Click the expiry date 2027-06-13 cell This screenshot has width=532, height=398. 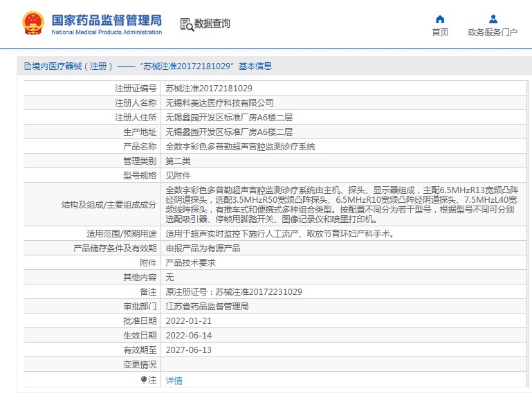coord(189,350)
